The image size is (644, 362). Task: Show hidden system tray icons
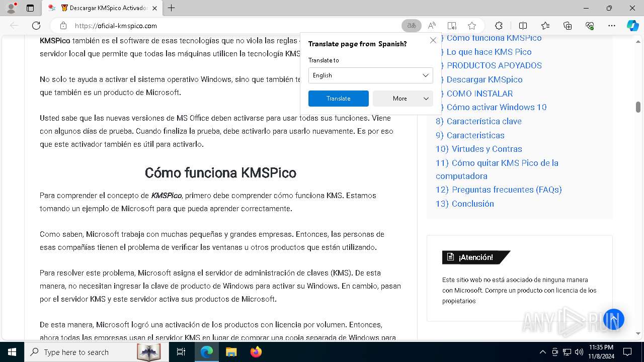(542, 352)
